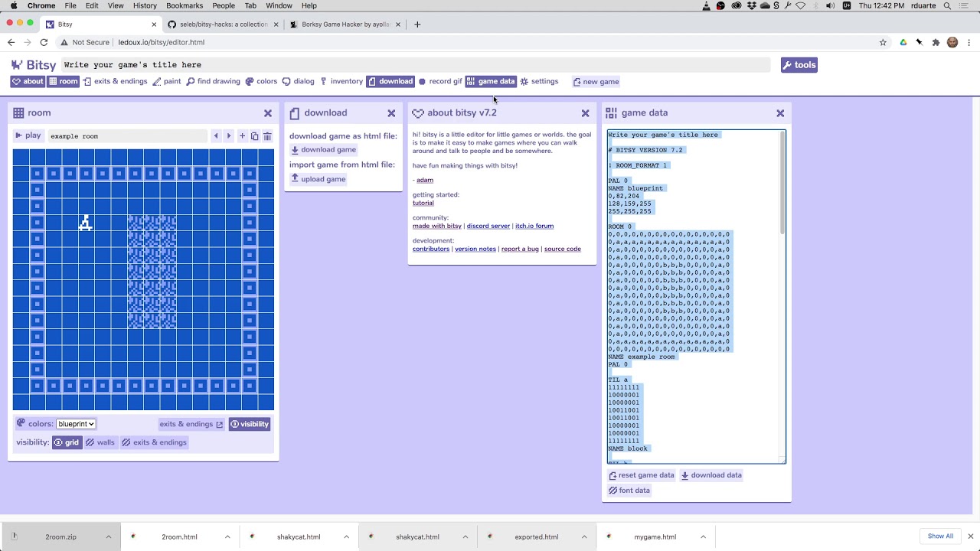Close the game data panel

[780, 113]
